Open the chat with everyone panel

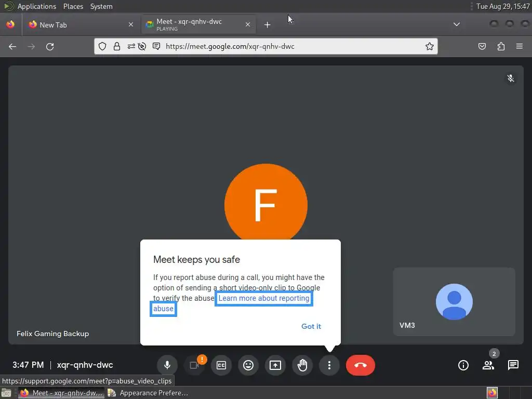click(513, 365)
